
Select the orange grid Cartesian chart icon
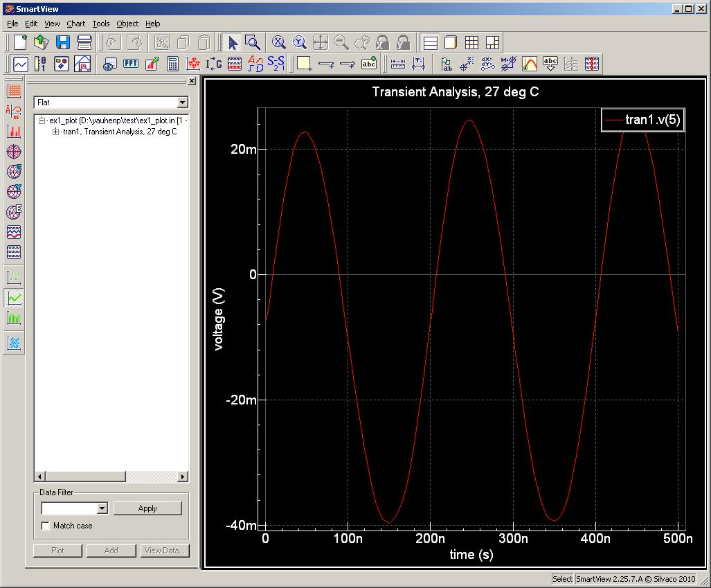(x=14, y=91)
